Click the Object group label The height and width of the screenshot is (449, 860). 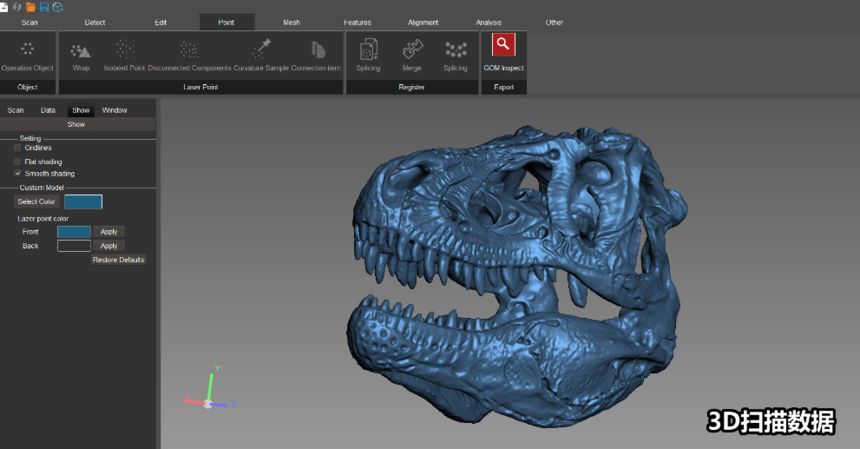[27, 87]
